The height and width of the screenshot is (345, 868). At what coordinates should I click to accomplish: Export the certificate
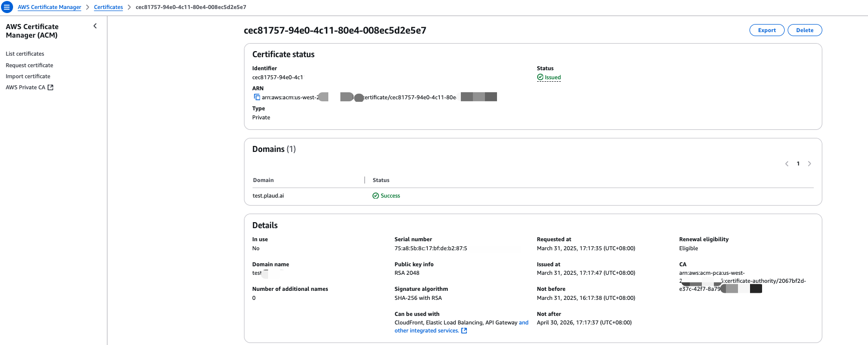tap(767, 30)
